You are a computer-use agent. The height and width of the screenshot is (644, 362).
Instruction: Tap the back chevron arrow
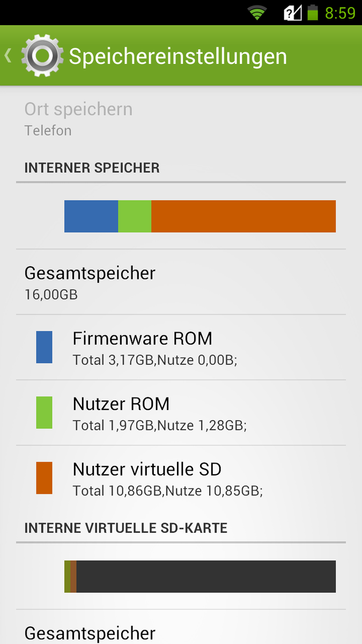[8, 56]
